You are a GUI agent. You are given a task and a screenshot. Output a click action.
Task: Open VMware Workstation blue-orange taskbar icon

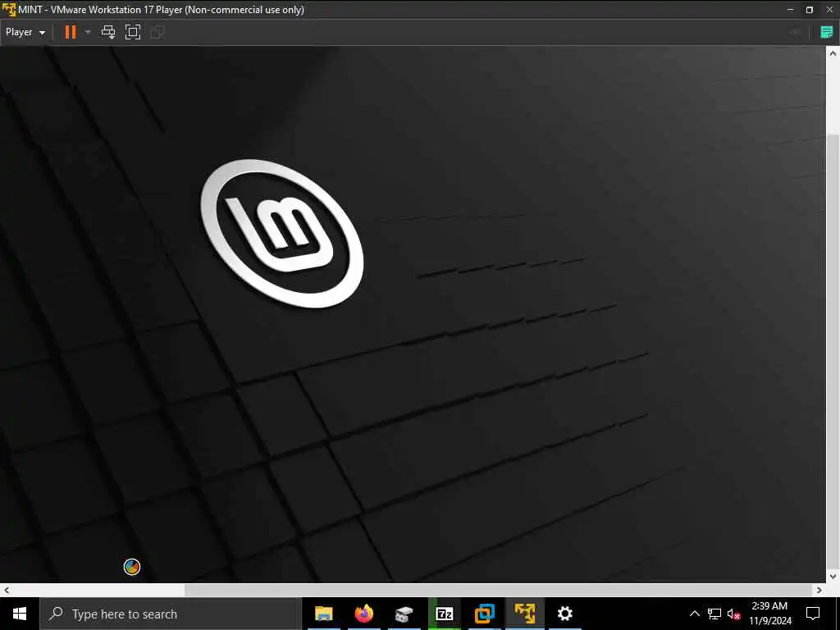pyautogui.click(x=484, y=614)
